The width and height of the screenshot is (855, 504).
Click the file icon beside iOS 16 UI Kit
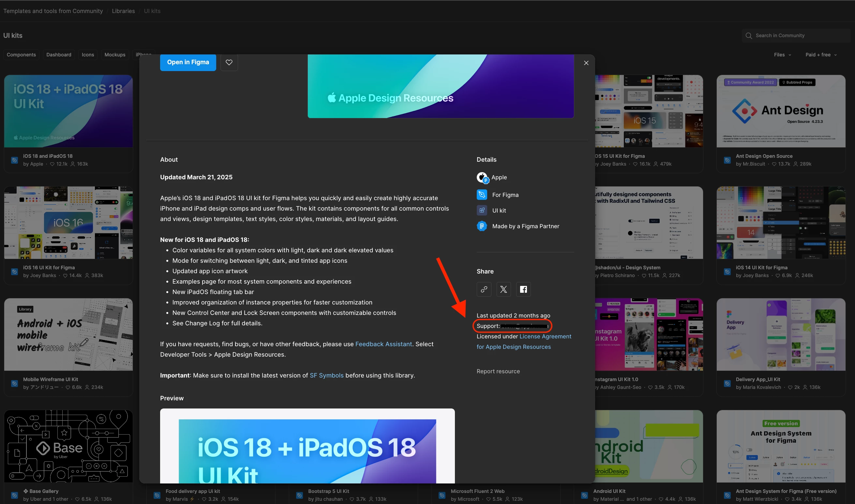(x=14, y=271)
